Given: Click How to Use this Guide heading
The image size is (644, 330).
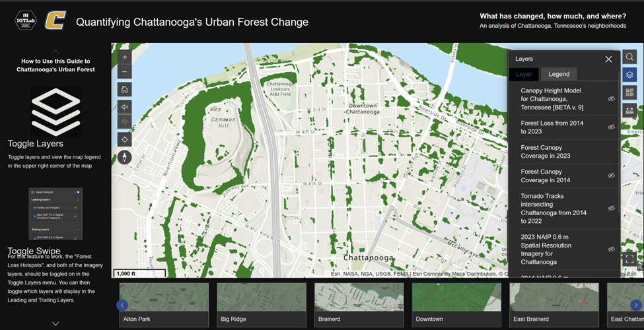Looking at the screenshot, I should [55, 65].
